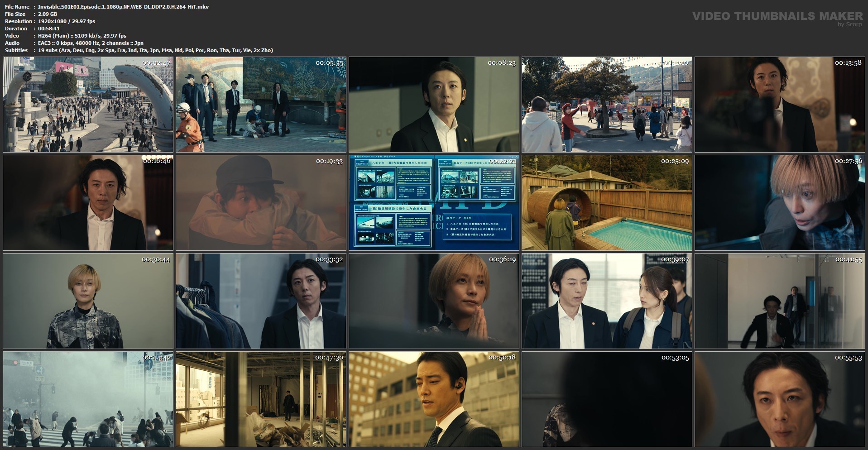Click the video codec line H264 (Main)
The width and height of the screenshot is (868, 450).
tap(82, 36)
